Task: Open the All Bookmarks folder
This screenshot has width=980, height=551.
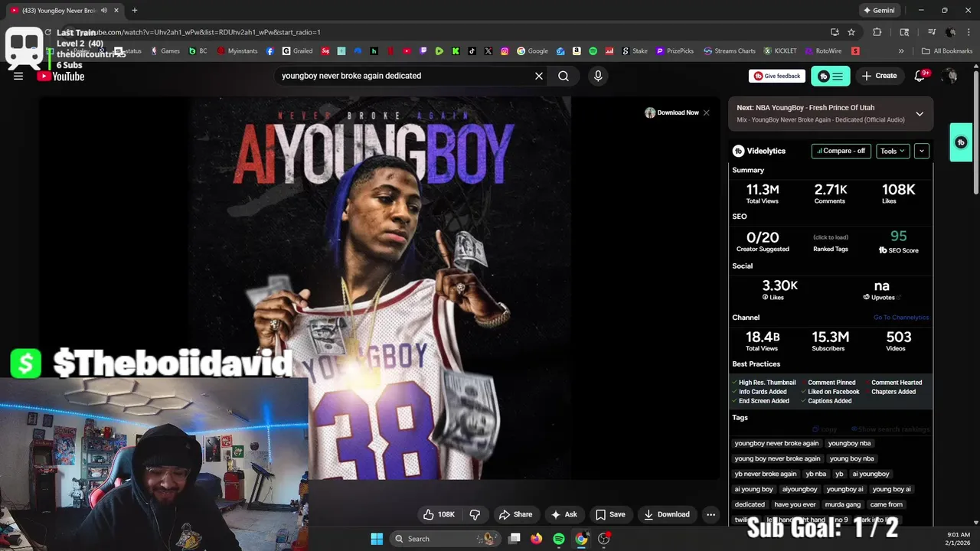Action: [x=947, y=51]
